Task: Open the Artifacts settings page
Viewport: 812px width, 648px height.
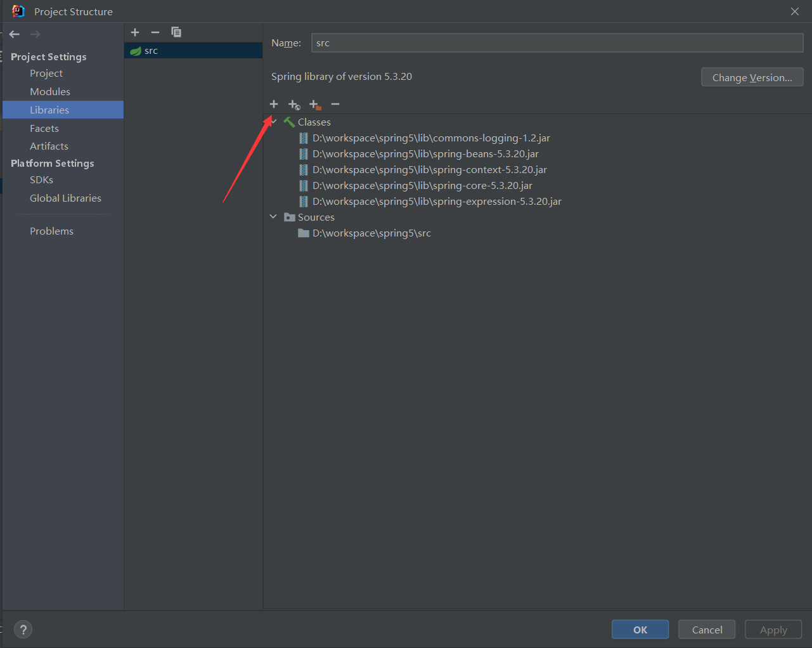Action: 49,146
